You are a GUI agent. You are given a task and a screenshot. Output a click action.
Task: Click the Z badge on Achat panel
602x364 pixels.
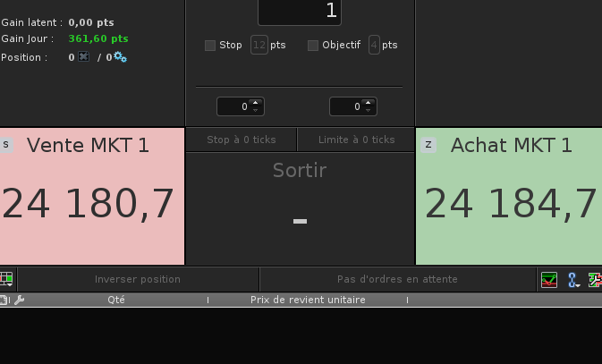[428, 145]
